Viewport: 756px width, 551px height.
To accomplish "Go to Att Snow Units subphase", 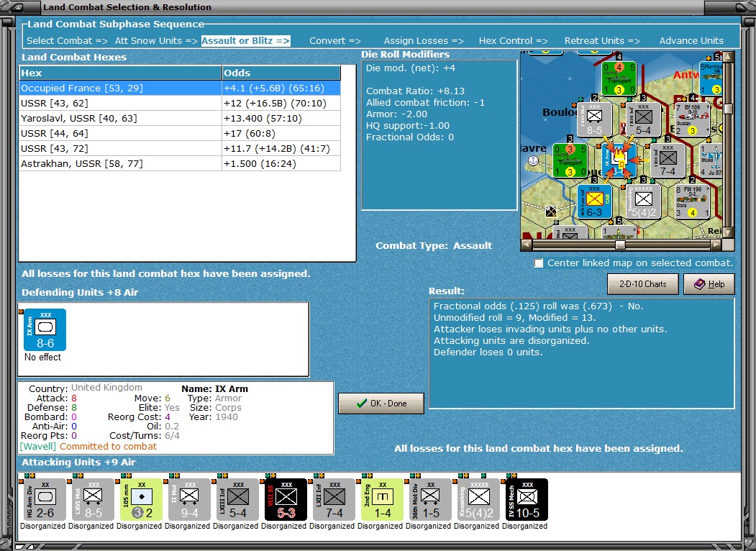I will [x=156, y=41].
